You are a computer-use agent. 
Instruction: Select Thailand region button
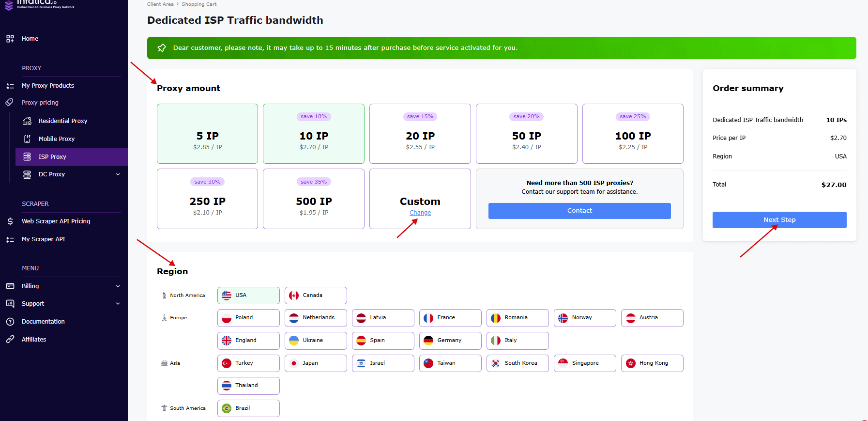(248, 386)
